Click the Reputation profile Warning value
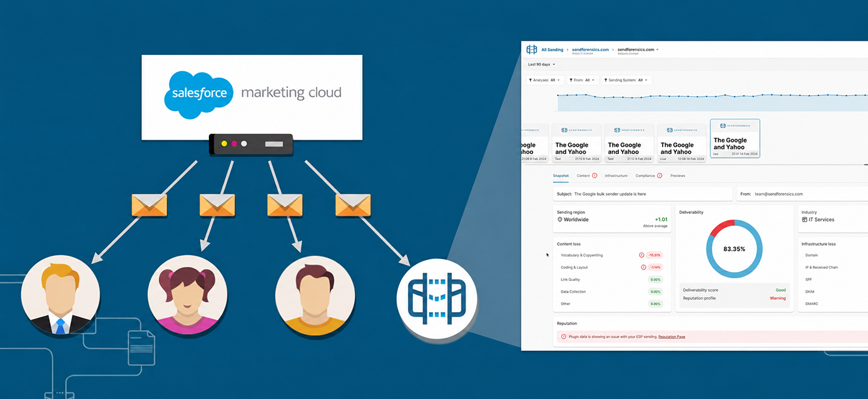 [x=778, y=298]
